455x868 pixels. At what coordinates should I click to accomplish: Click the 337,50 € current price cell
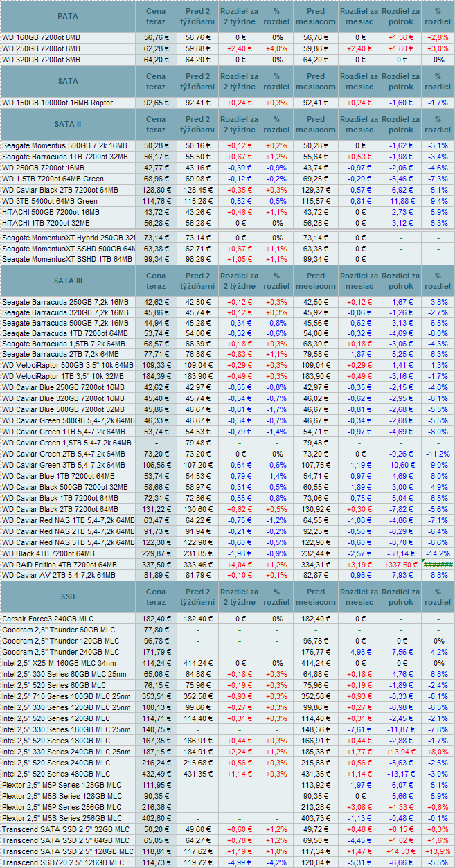pos(156,565)
